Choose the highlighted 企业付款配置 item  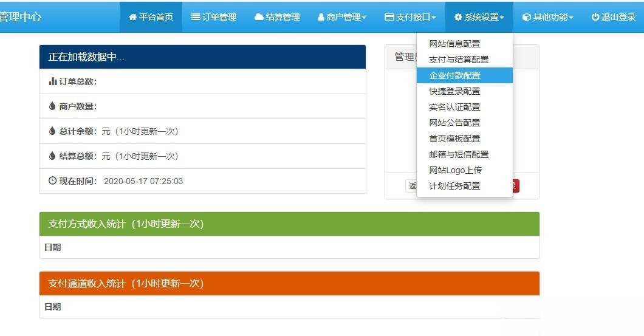point(454,75)
